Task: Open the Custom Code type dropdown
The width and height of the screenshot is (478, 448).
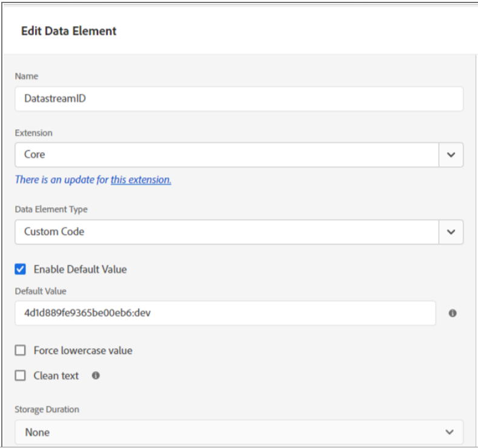Action: click(x=227, y=232)
